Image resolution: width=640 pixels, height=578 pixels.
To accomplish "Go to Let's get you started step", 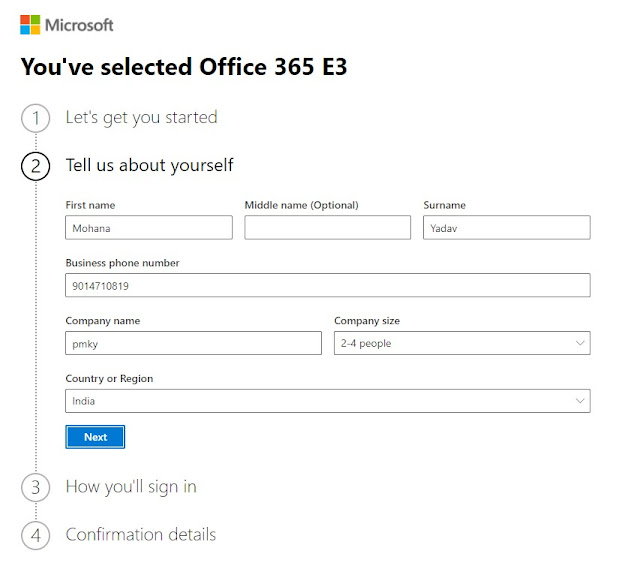I will click(141, 118).
